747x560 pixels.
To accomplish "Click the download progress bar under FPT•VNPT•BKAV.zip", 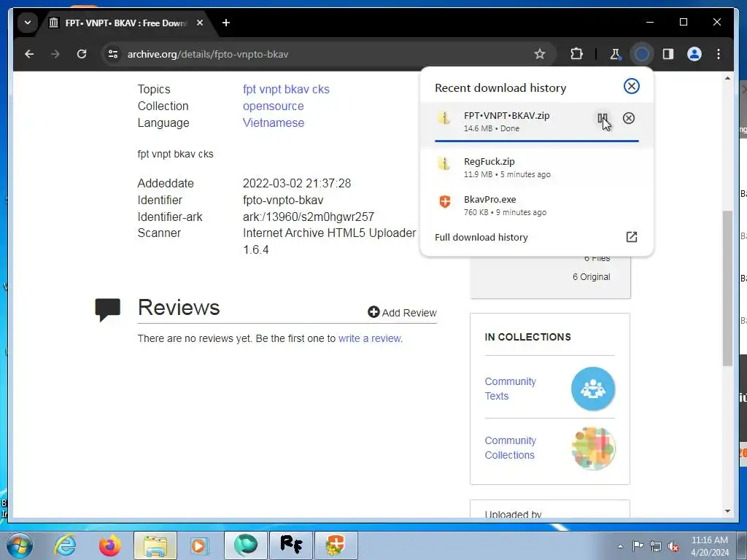I will [x=536, y=141].
